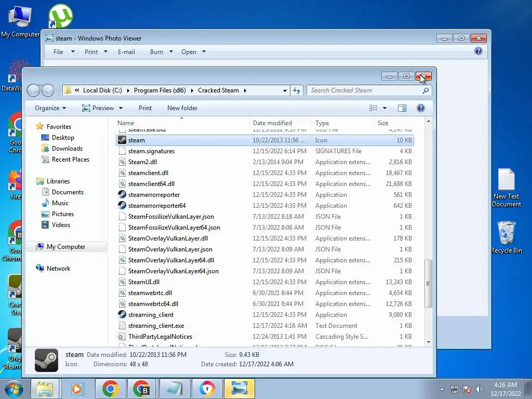Click the Windows Start button
The image size is (532, 399).
(x=14, y=389)
